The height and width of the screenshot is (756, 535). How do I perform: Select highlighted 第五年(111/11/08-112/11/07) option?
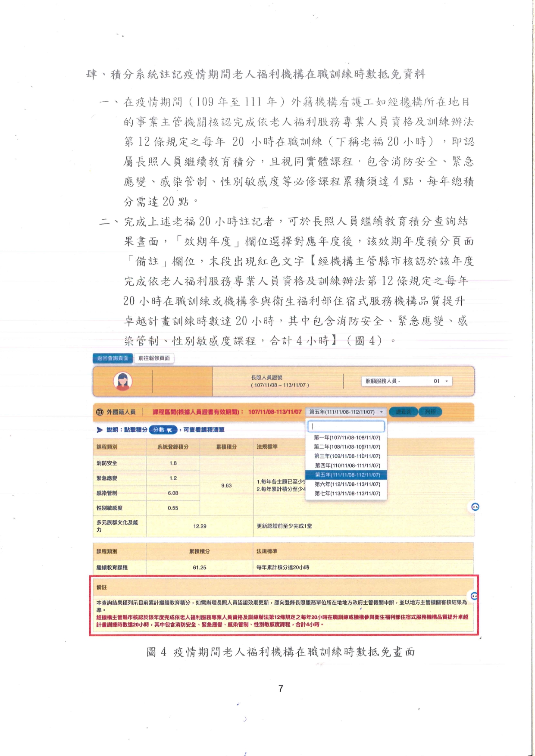347,475
